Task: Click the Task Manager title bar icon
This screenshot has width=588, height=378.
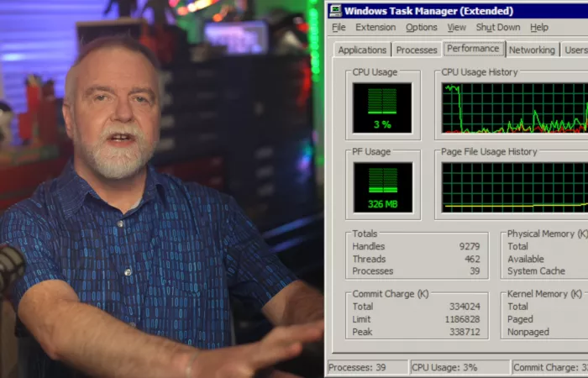Action: 335,11
